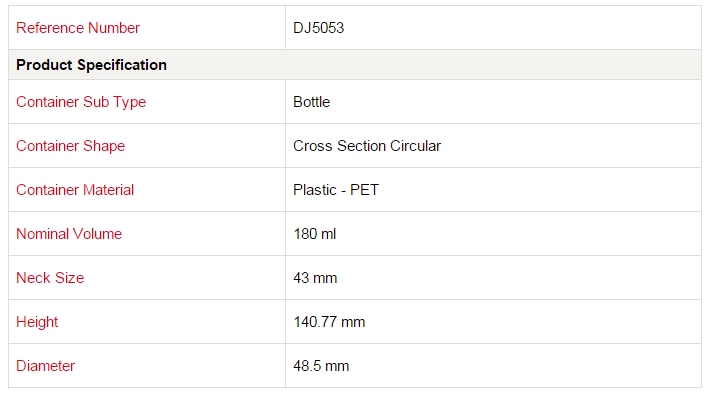Click the Plastic - PET value
The height and width of the screenshot is (394, 709).
[x=336, y=190]
